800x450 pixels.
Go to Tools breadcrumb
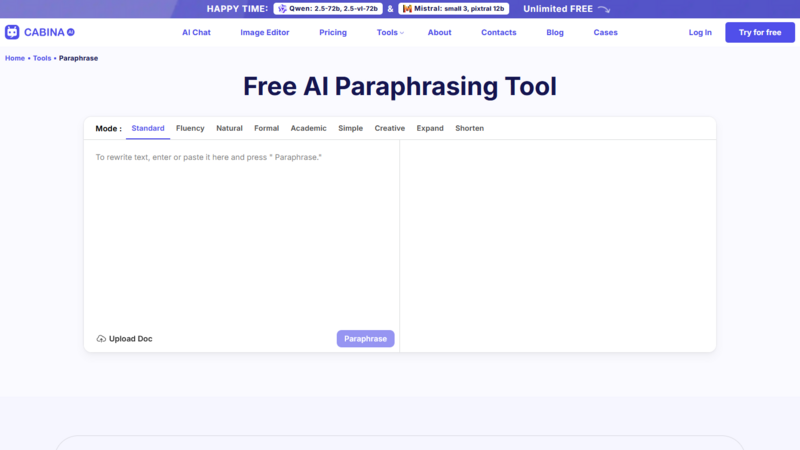42,58
